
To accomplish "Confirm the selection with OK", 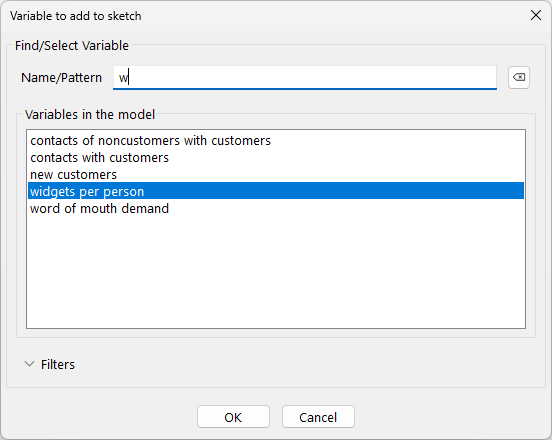I will click(233, 417).
